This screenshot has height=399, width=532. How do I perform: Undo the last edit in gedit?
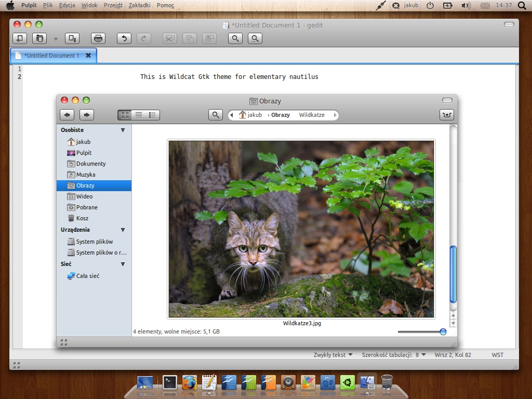pos(124,38)
